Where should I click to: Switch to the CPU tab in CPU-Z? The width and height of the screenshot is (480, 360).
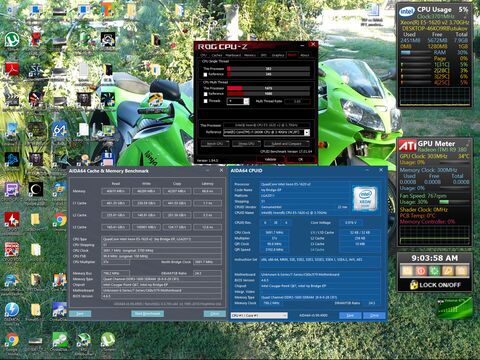point(203,55)
